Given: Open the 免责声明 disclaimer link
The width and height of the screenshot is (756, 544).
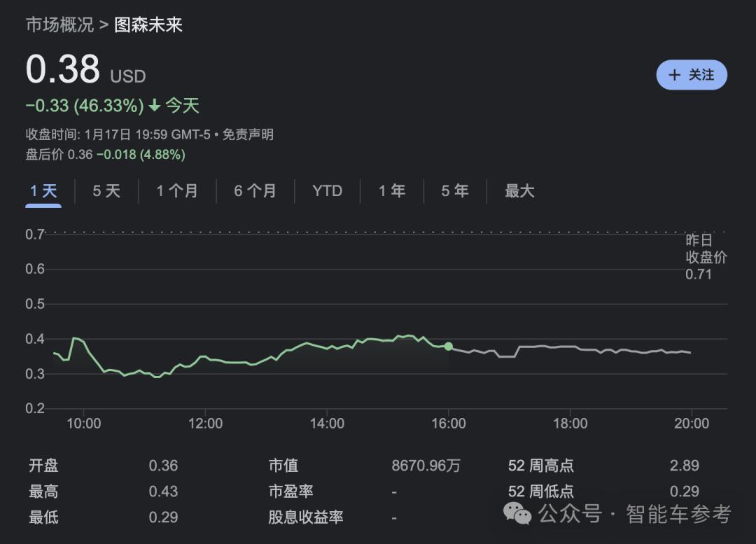Looking at the screenshot, I should click(x=248, y=134).
